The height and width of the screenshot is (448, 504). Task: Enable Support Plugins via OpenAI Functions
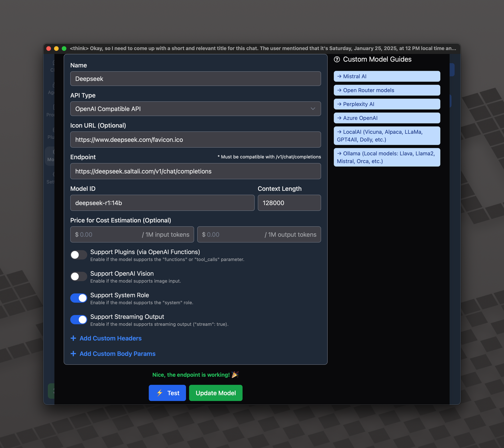79,255
